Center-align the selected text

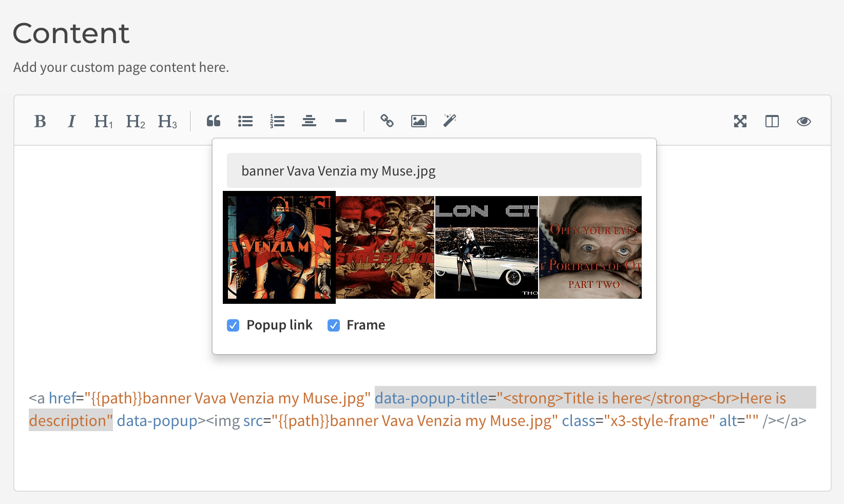pos(309,121)
